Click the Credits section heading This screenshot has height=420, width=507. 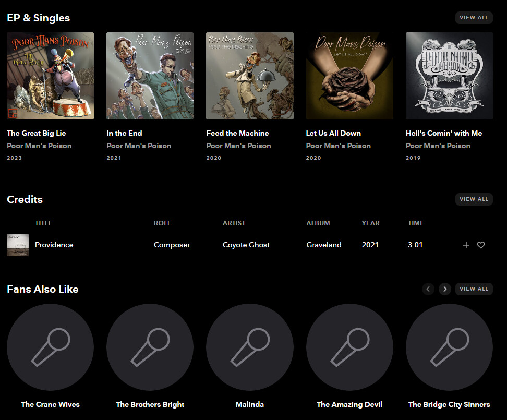coord(25,199)
